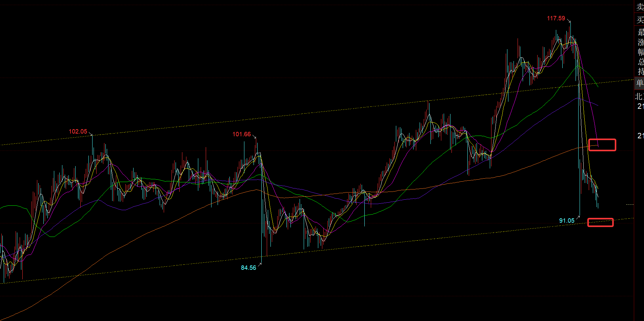
Task: Click the 持 field label
Action: click(x=640, y=72)
